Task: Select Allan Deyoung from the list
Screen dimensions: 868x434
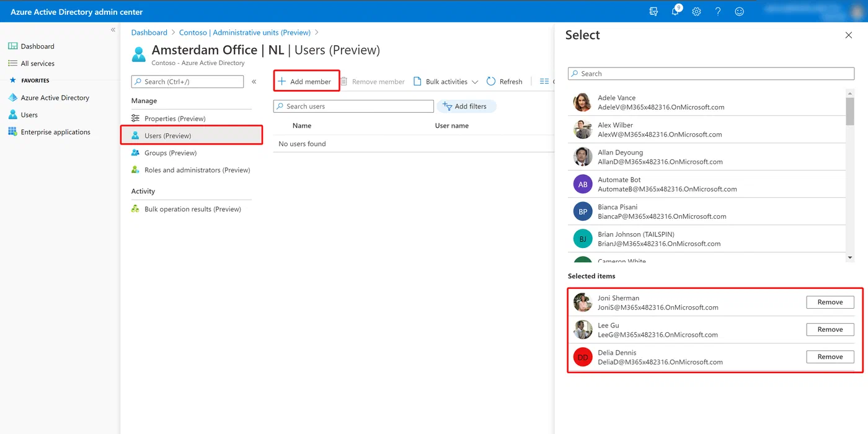Action: point(707,157)
